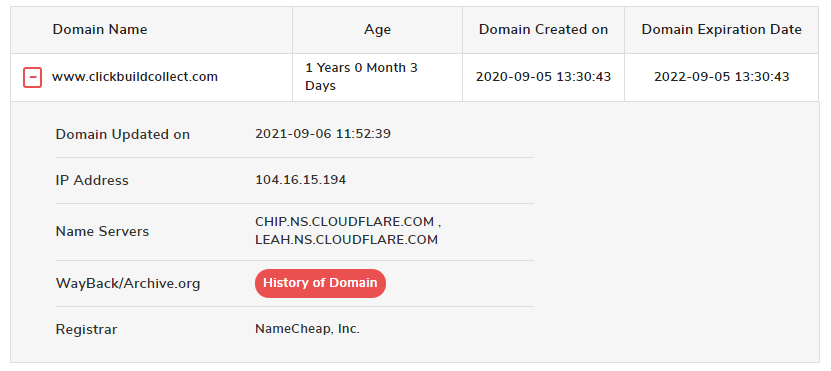The width and height of the screenshot is (831, 371).
Task: Click the Registrar label
Action: 86,330
